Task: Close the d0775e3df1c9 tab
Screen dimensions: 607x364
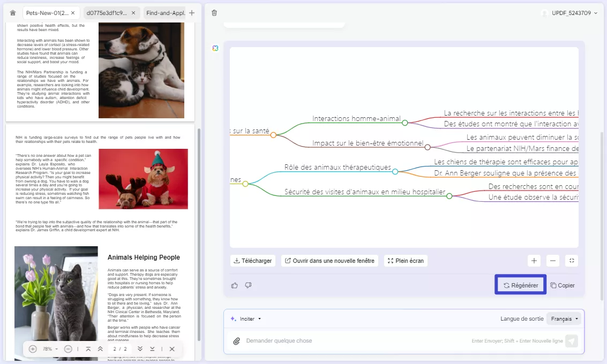Action: pyautogui.click(x=133, y=13)
